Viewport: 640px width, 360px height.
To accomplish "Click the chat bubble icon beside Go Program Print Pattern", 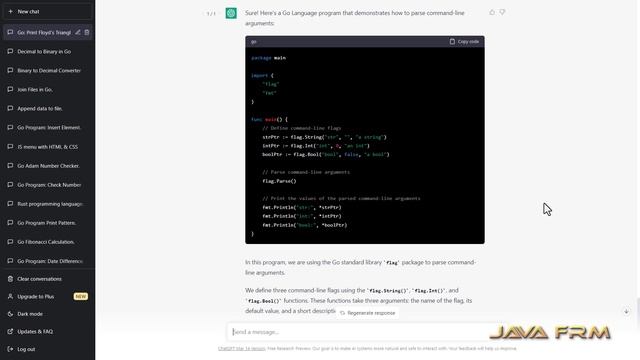I will click(x=10, y=223).
